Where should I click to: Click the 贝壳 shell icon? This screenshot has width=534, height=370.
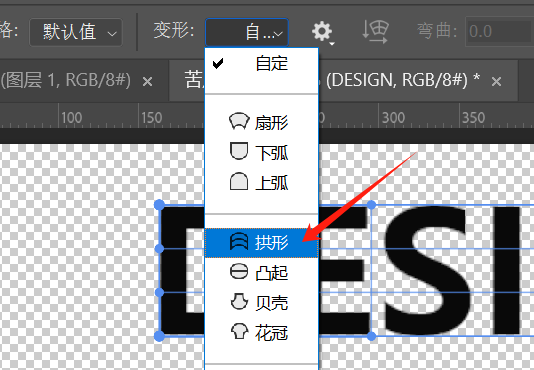click(239, 302)
